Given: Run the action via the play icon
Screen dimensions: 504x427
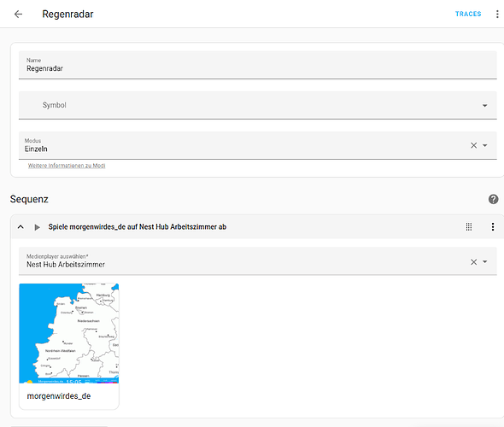Looking at the screenshot, I should [37, 227].
